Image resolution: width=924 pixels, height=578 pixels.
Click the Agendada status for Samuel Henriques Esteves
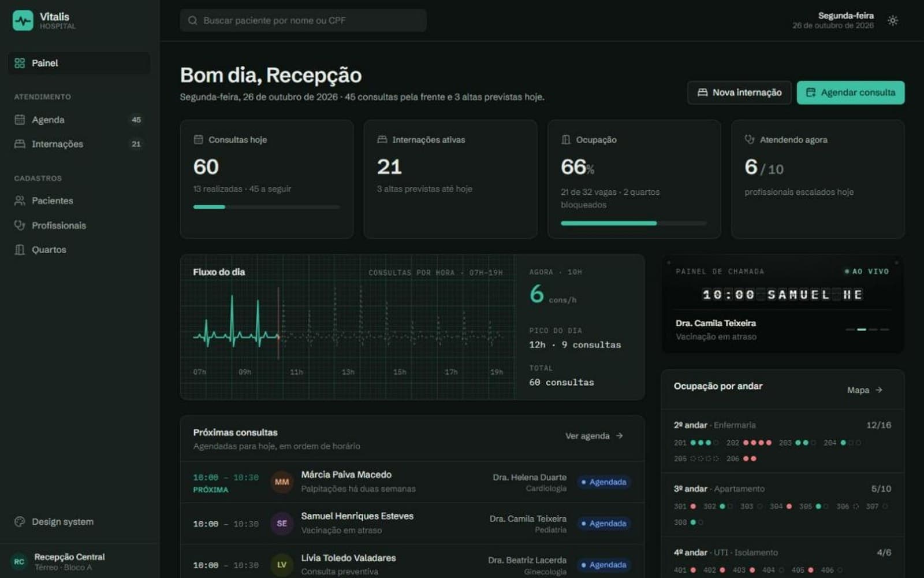604,524
